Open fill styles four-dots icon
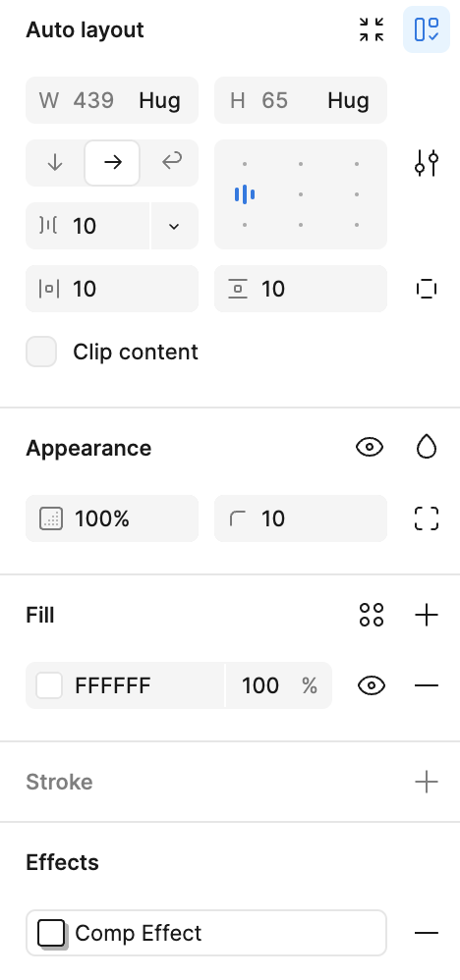This screenshot has width=460, height=980. [x=372, y=615]
